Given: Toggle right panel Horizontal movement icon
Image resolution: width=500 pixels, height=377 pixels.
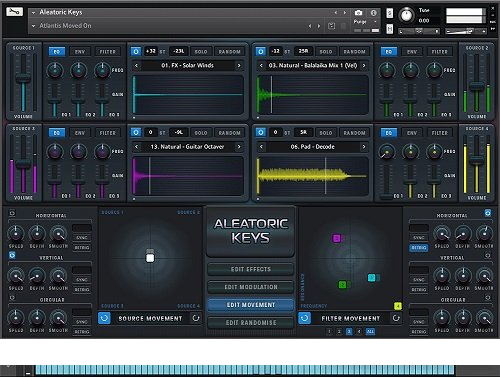Looking at the screenshot, I should pos(488,213).
